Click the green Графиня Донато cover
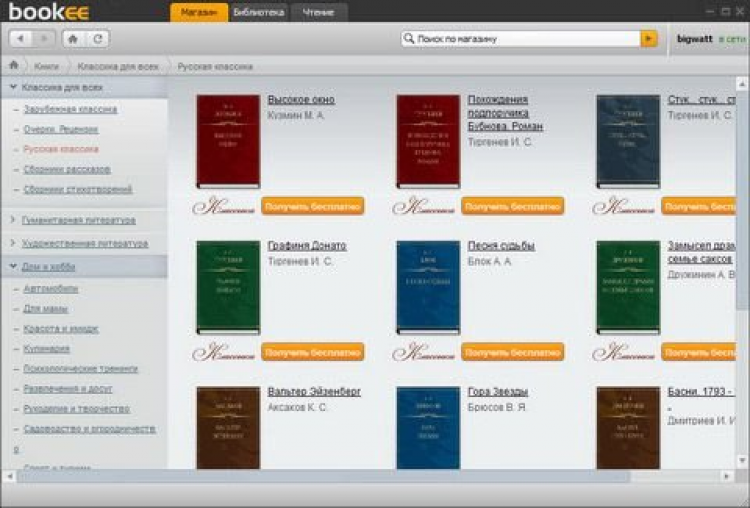The width and height of the screenshot is (750, 508). [x=228, y=287]
